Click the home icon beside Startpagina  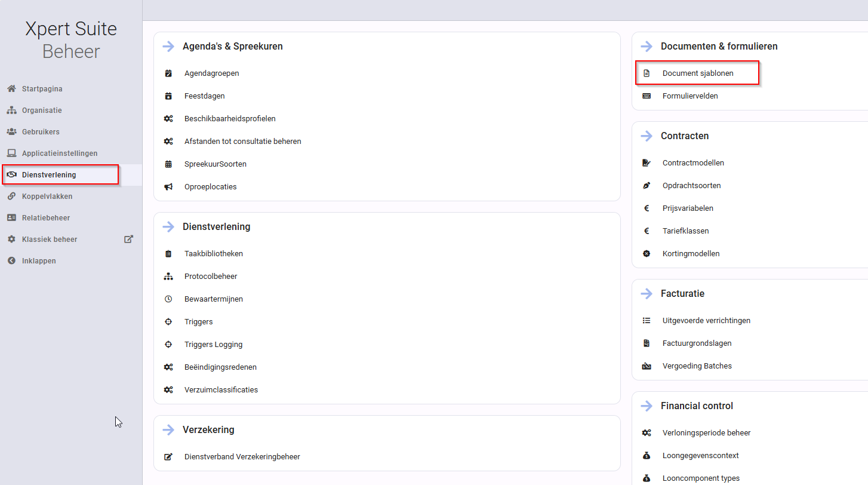tap(11, 88)
